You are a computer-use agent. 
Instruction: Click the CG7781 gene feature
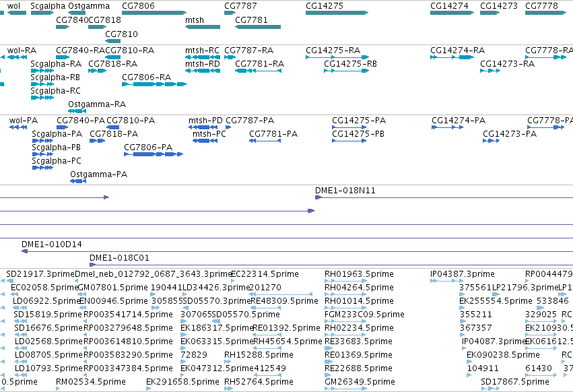click(258, 27)
